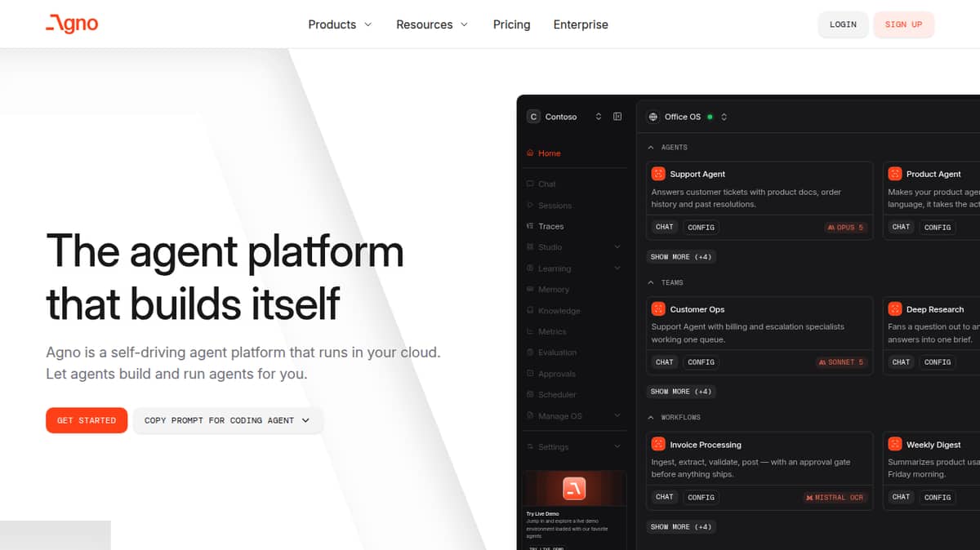Open Chat on the Product Agent card

[901, 227]
